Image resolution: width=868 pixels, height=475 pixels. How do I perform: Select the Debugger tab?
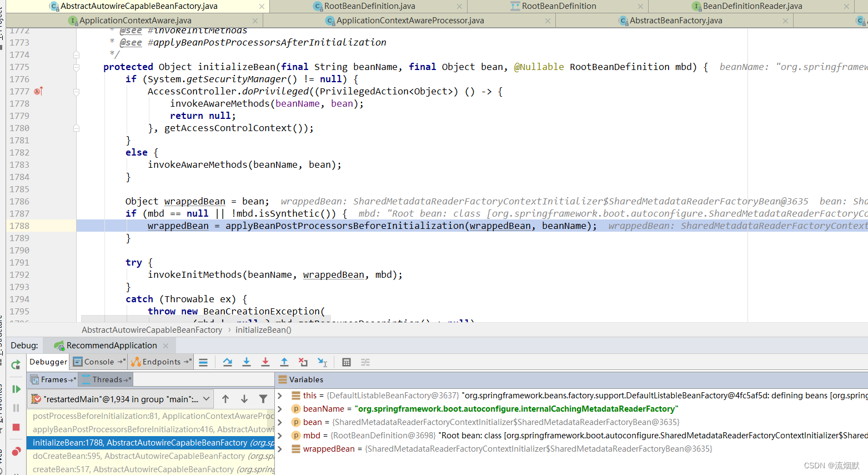pos(48,362)
